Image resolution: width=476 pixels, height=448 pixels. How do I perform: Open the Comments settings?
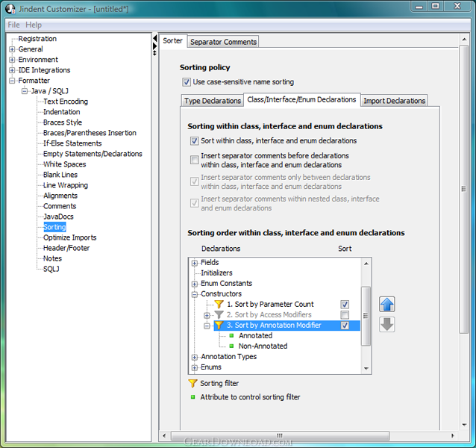(x=60, y=206)
